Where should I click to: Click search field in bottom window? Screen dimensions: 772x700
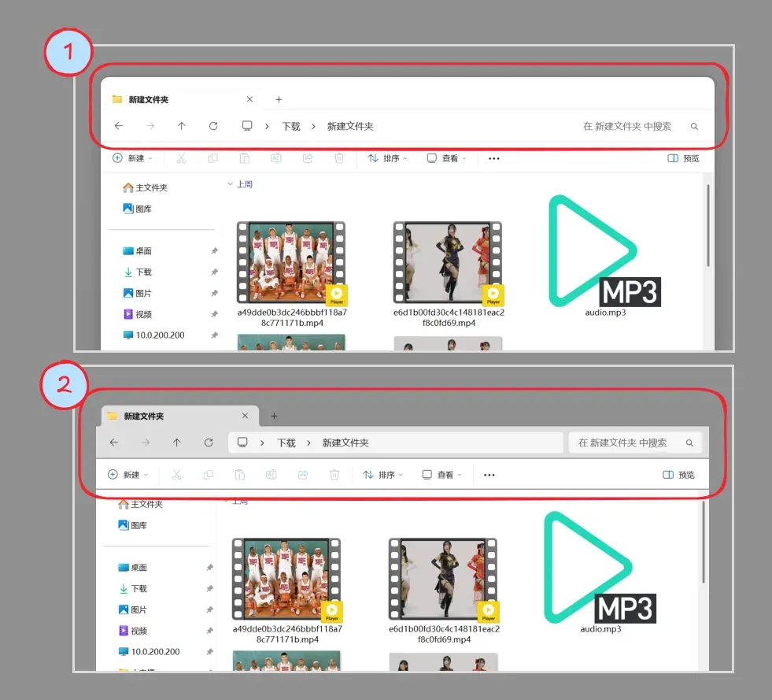pyautogui.click(x=634, y=443)
